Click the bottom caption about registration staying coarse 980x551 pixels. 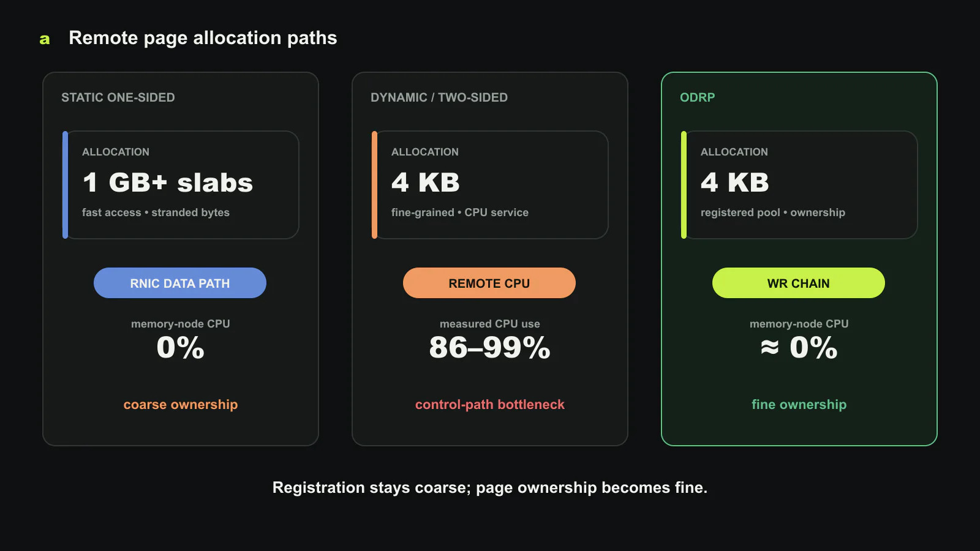click(x=490, y=488)
